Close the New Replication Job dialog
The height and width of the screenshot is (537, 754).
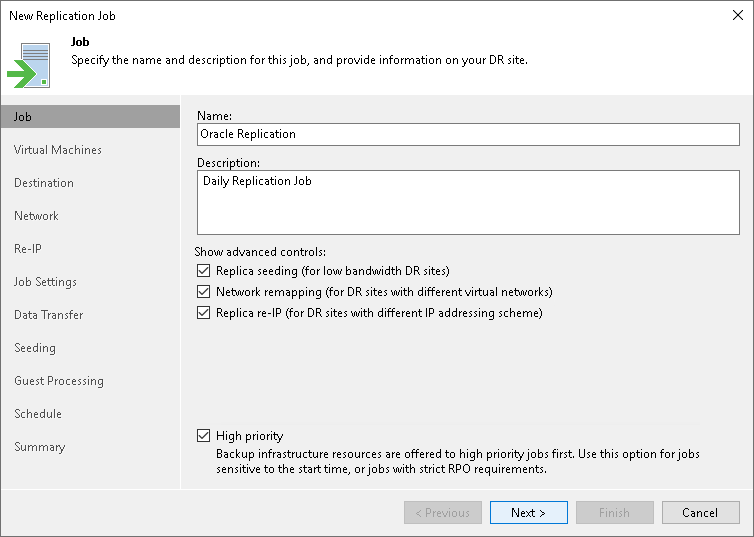735,16
